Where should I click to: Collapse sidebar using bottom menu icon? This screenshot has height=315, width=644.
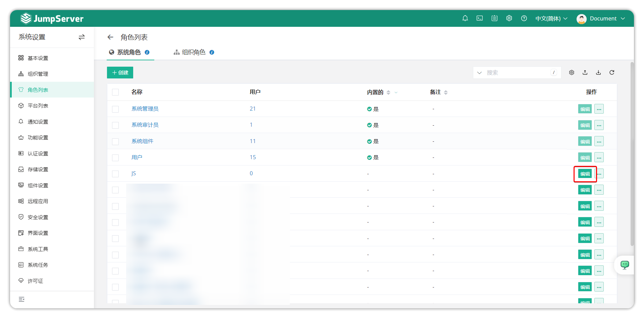[21, 299]
